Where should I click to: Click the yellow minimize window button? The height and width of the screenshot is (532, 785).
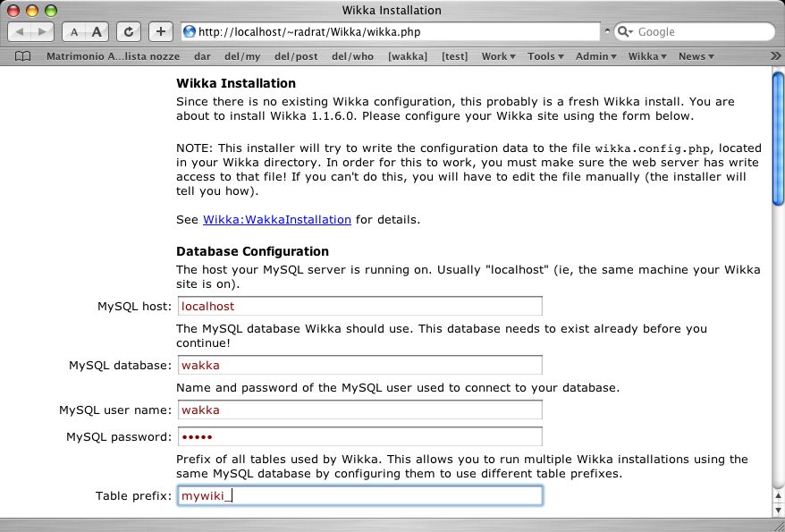click(32, 10)
